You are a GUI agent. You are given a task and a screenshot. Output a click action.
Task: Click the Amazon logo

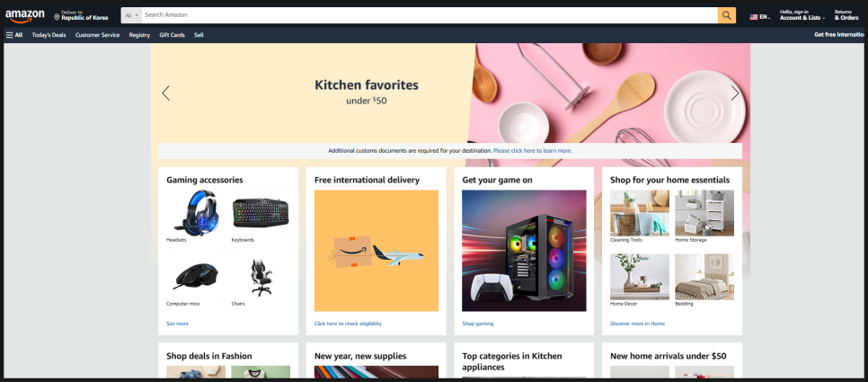pyautogui.click(x=25, y=15)
